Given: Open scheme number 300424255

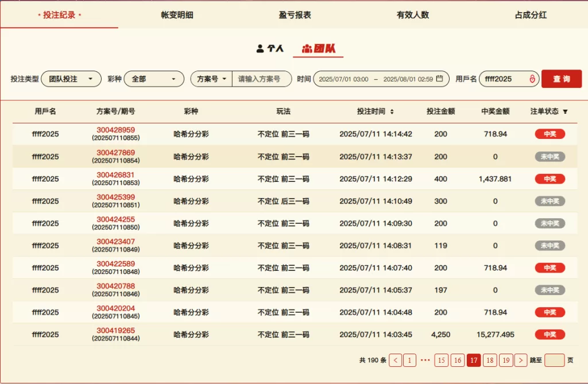Looking at the screenshot, I should tap(115, 219).
